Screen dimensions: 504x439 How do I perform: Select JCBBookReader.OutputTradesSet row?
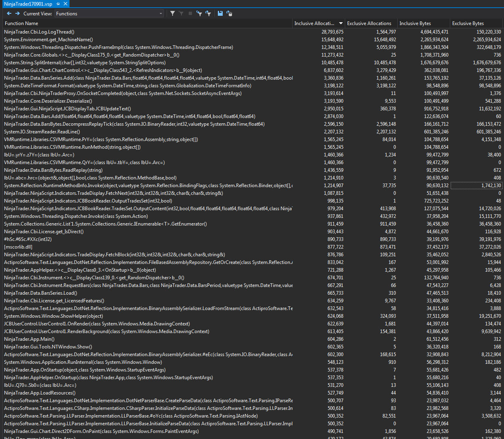coord(252,201)
